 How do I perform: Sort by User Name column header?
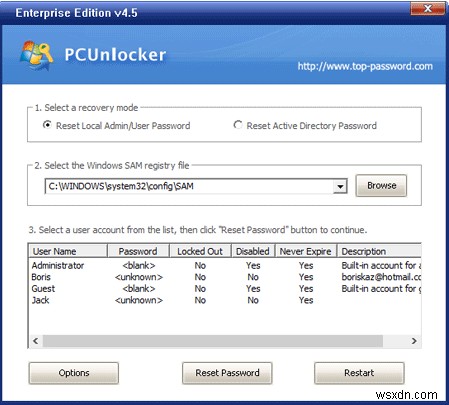click(x=68, y=251)
